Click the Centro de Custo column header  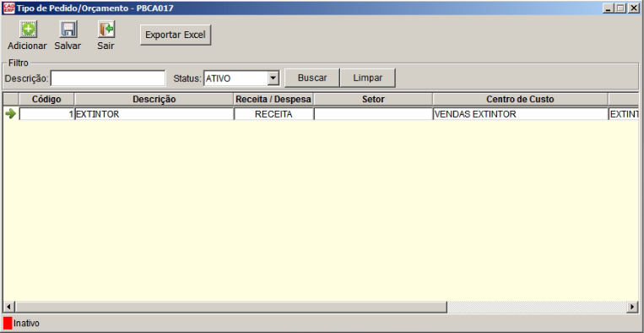tap(520, 99)
